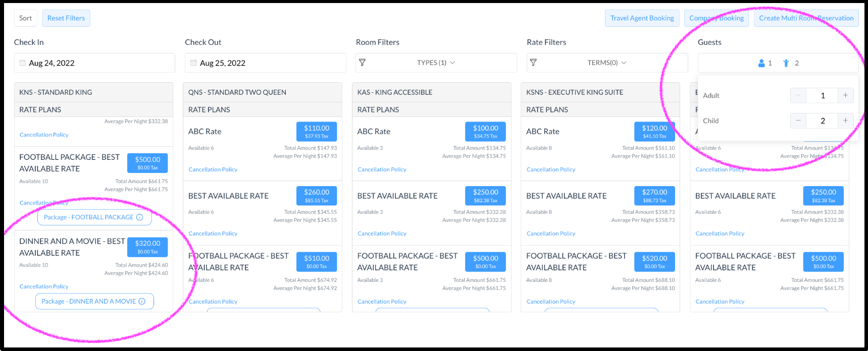Screen dimensions: 868x351
Task: Open Travel Agent Booking
Action: [642, 18]
